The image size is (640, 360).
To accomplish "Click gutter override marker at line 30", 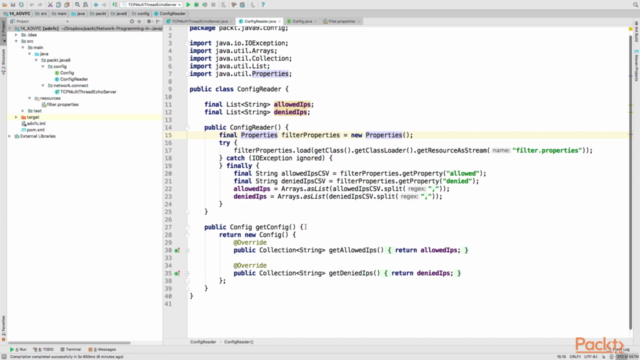I will 177,250.
